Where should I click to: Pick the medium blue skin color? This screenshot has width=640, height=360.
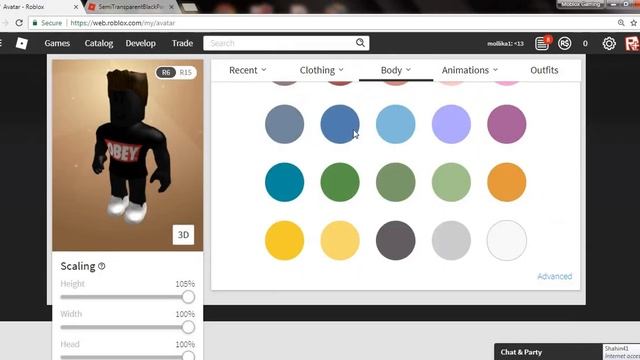tap(340, 124)
